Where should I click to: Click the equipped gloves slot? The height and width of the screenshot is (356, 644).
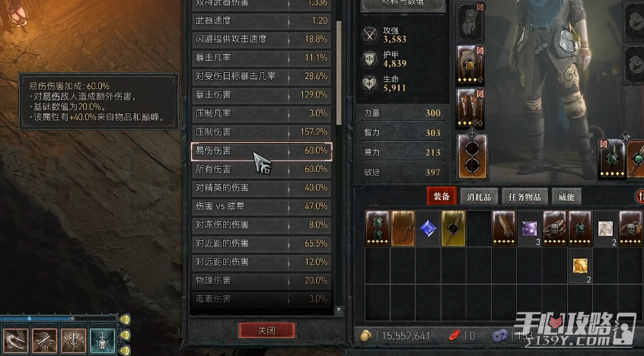[x=470, y=22]
